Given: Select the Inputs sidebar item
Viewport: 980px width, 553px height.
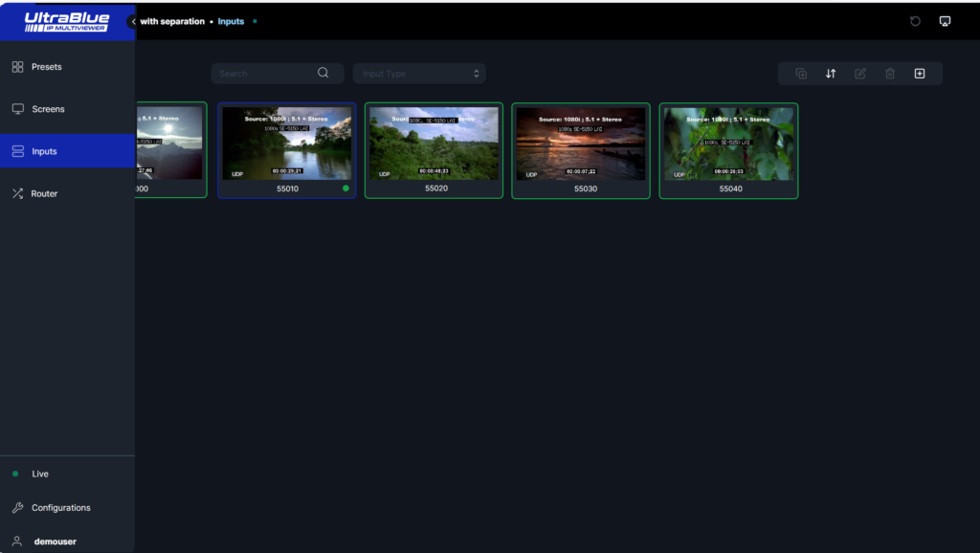Looking at the screenshot, I should pyautogui.click(x=67, y=151).
